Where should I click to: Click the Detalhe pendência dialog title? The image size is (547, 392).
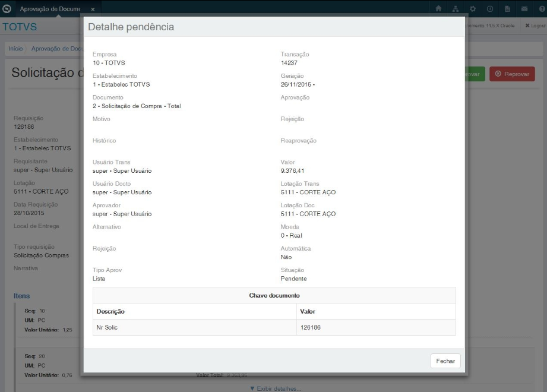coord(131,27)
